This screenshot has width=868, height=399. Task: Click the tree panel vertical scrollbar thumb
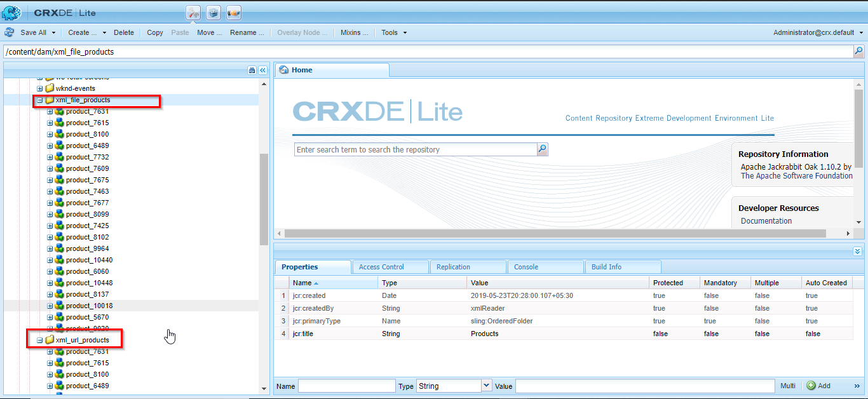[264, 199]
